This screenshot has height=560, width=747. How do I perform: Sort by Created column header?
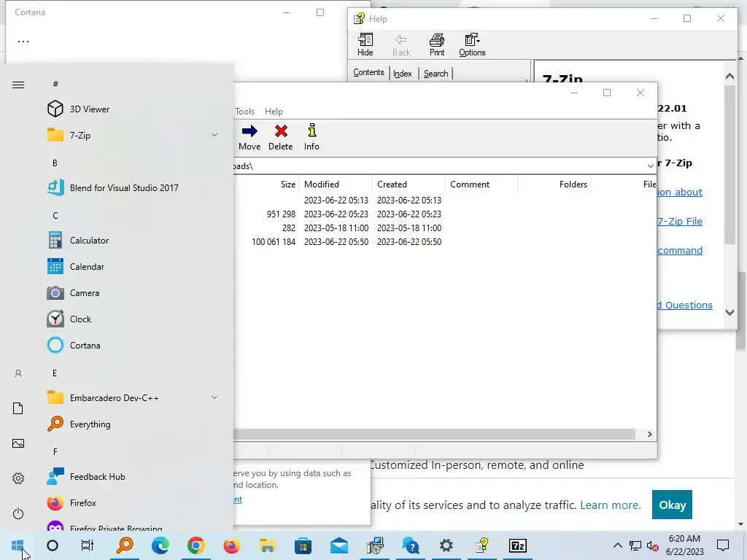409,184
